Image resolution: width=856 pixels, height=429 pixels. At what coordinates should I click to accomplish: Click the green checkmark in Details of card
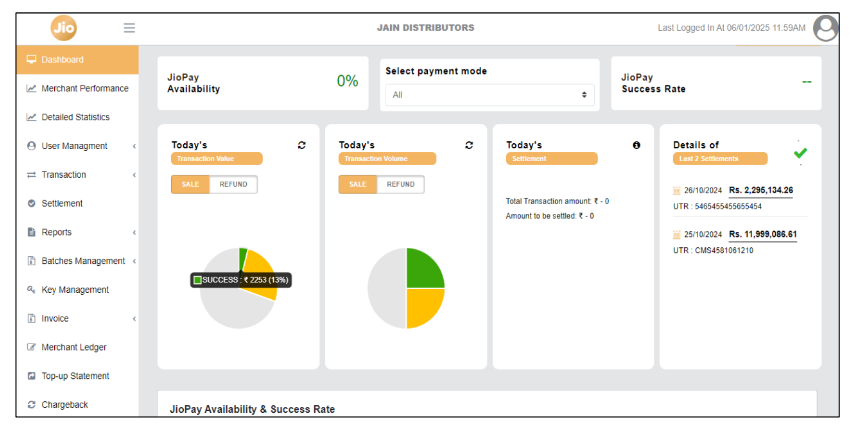coord(800,153)
